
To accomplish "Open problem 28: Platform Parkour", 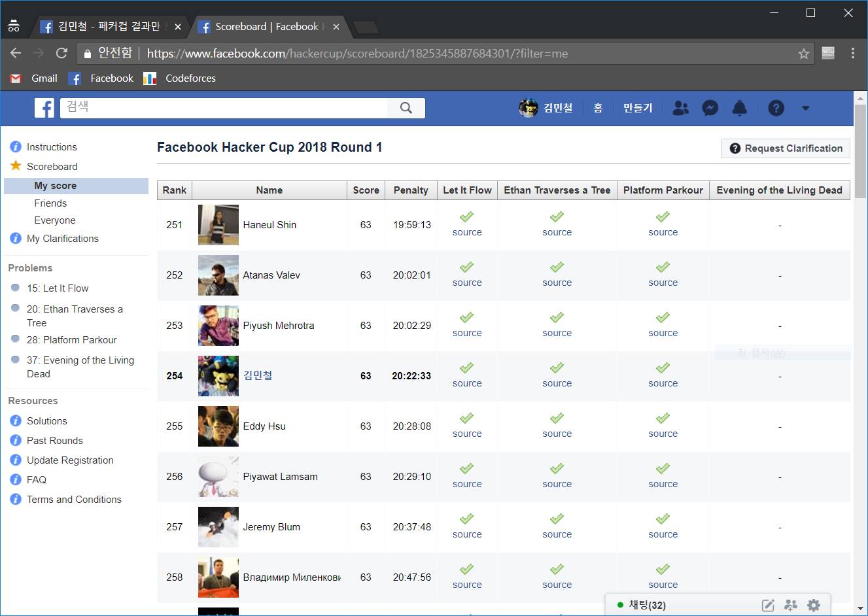I will click(72, 340).
